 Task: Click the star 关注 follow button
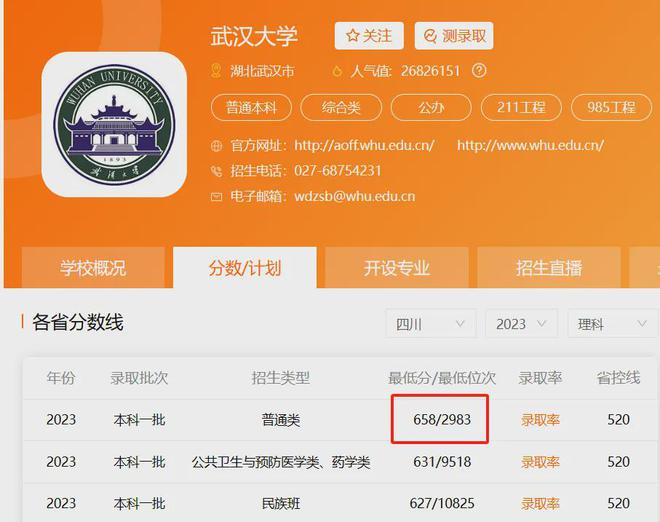pos(369,36)
